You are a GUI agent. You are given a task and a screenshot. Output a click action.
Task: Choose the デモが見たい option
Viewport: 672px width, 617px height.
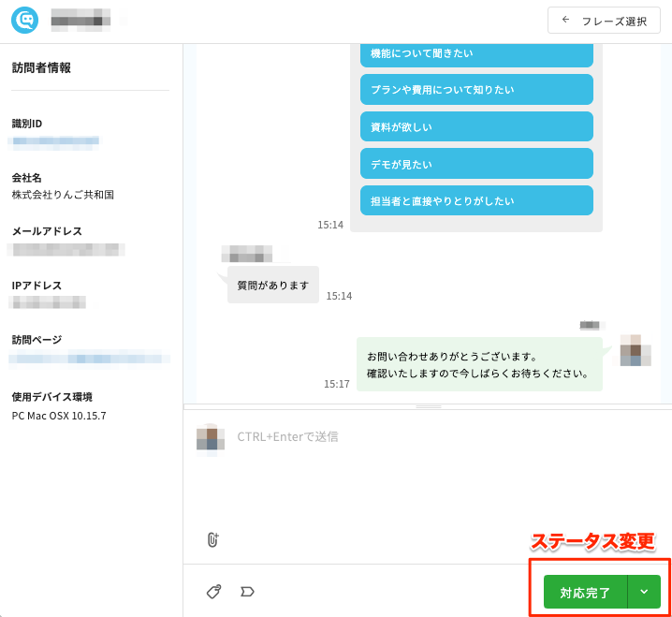(476, 163)
